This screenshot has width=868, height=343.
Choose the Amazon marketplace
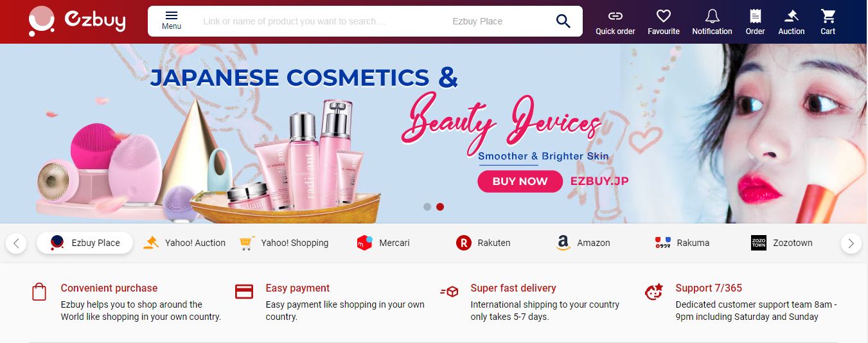click(583, 243)
